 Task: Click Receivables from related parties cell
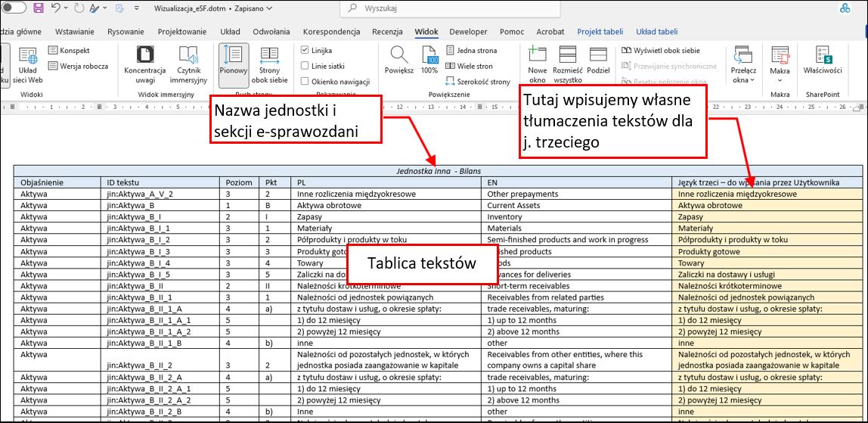[x=576, y=297]
